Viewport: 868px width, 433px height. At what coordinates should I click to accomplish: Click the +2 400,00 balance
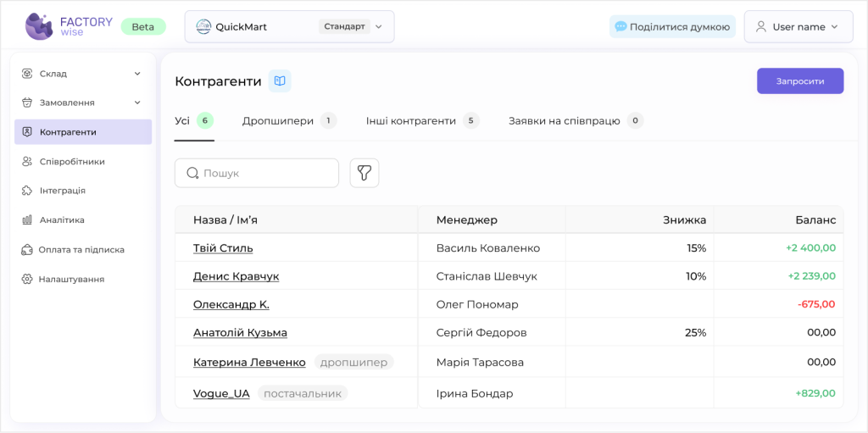[x=811, y=248]
